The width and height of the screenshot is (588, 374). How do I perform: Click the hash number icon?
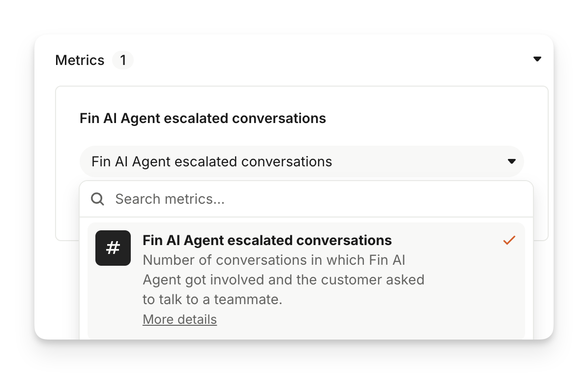pyautogui.click(x=113, y=248)
